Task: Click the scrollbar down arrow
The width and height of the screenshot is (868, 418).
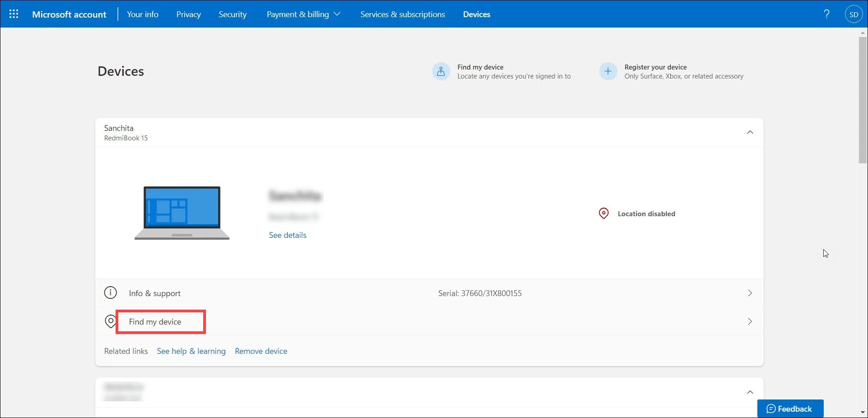Action: click(x=863, y=413)
